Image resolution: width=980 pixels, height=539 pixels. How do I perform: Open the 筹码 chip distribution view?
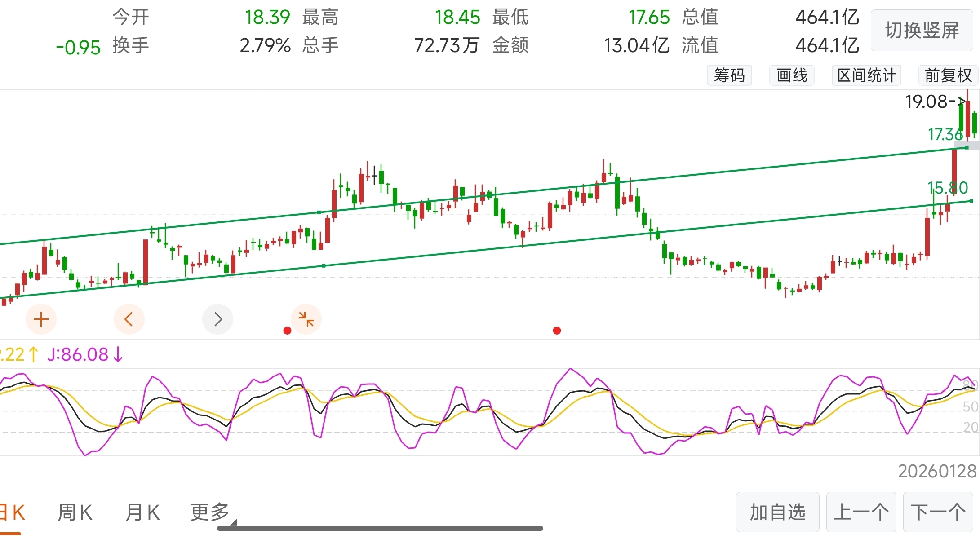click(729, 75)
